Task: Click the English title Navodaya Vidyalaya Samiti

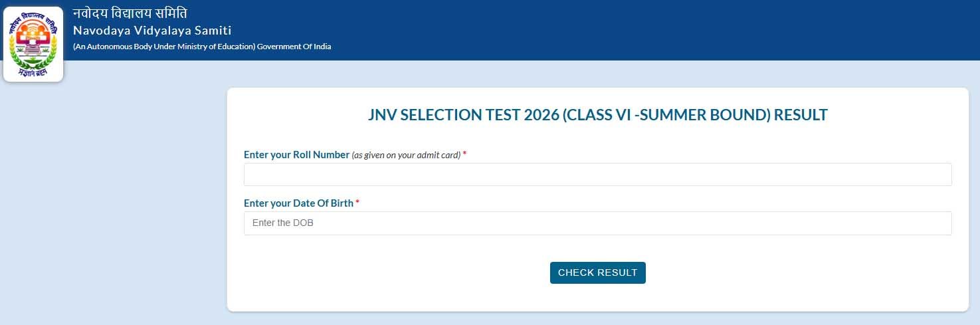Action: point(152,31)
